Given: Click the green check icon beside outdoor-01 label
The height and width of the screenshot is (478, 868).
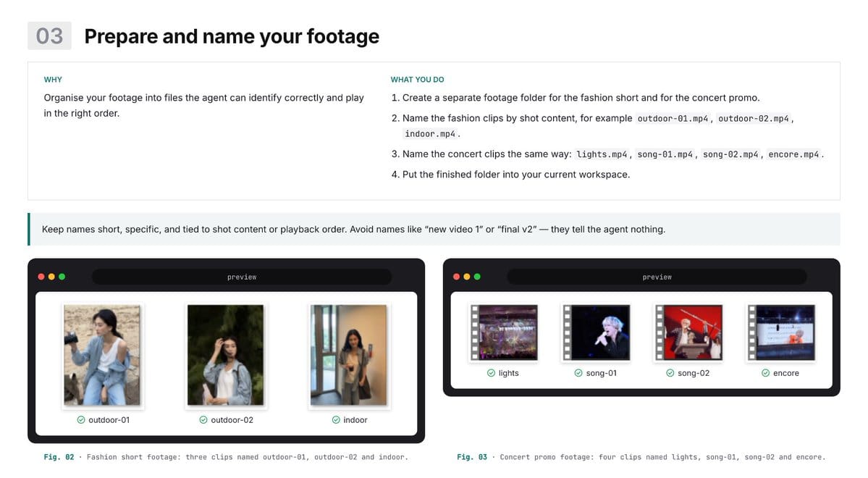Looking at the screenshot, I should click(81, 420).
